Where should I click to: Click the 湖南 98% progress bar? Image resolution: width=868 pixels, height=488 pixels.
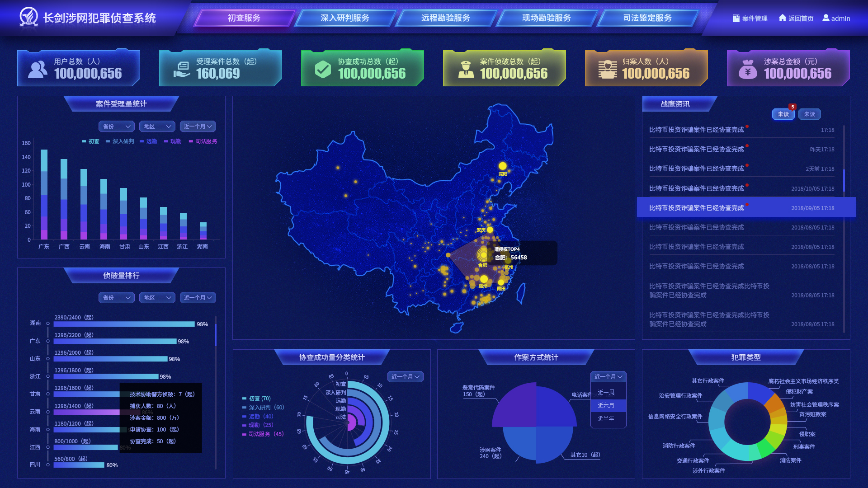(x=124, y=324)
